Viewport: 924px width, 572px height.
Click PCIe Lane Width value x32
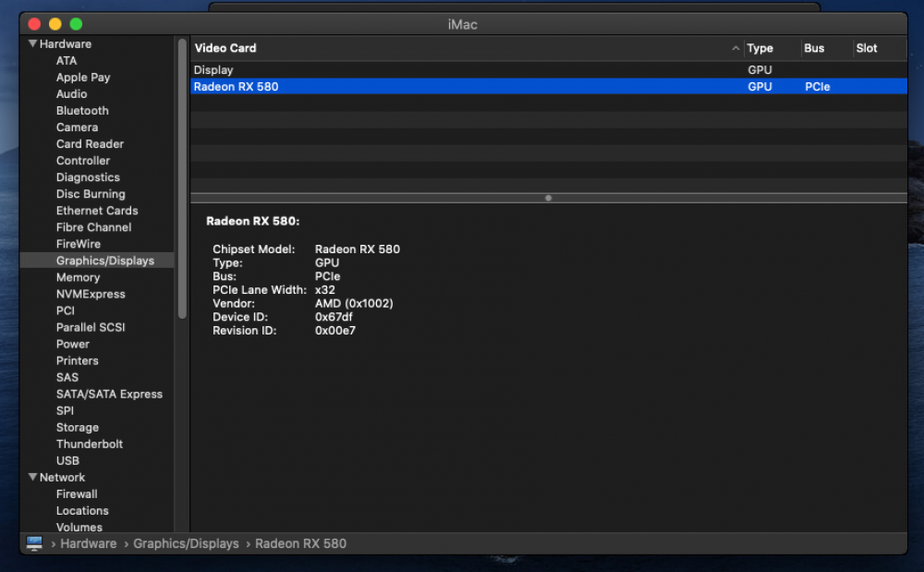coord(325,290)
